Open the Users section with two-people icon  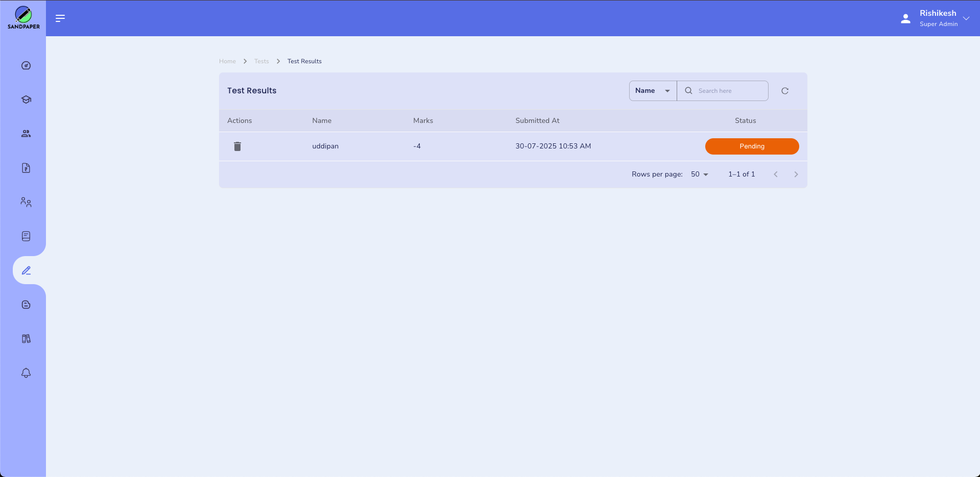(x=25, y=202)
